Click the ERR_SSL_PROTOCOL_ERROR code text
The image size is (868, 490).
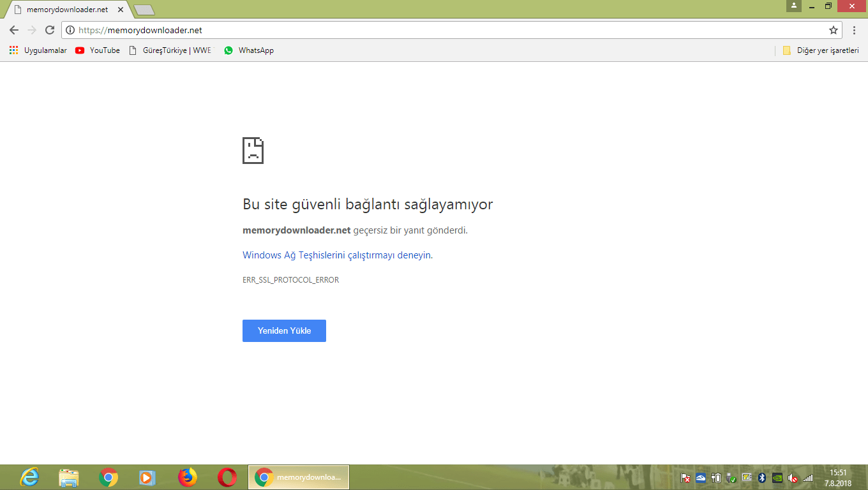pyautogui.click(x=291, y=280)
